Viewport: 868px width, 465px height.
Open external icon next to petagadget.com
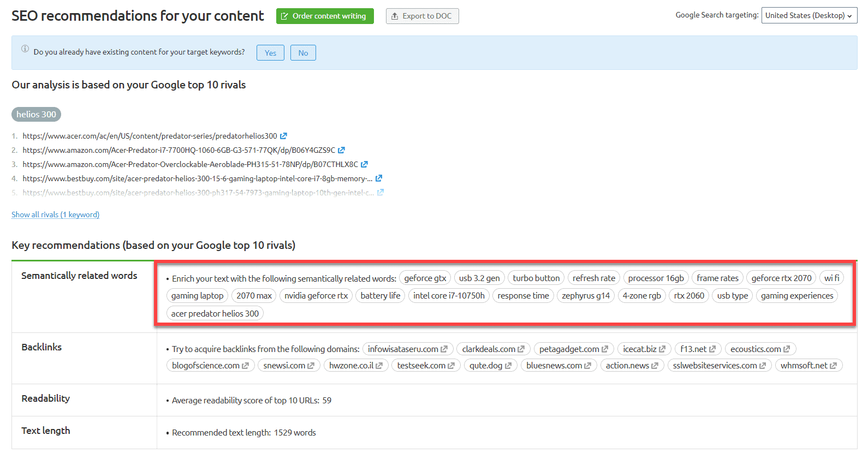[x=604, y=349]
